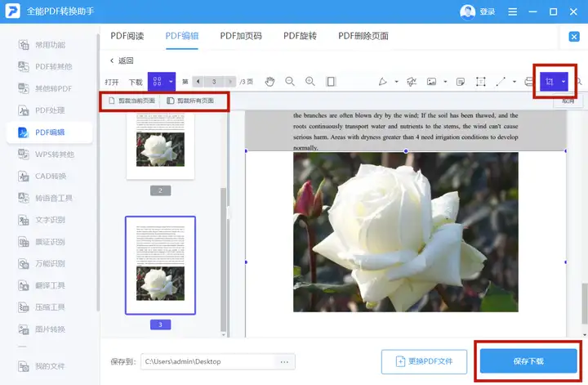
Task: Click the 登录 login link
Action: (x=487, y=11)
